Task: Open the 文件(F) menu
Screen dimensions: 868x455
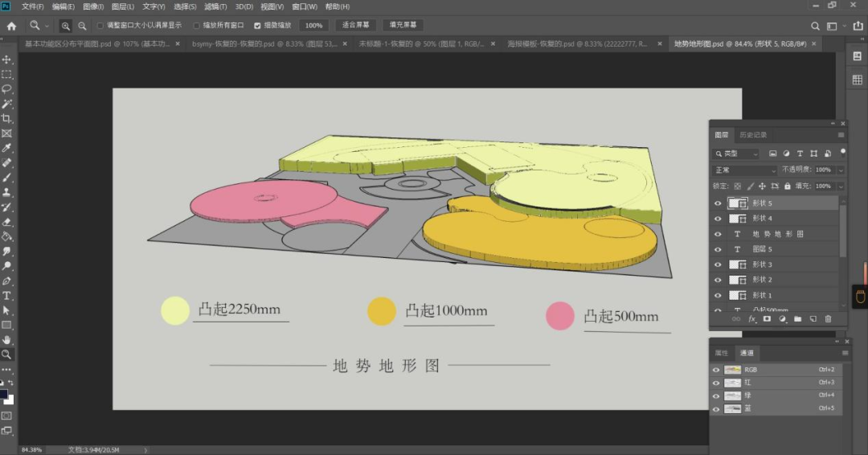Action: coord(33,6)
